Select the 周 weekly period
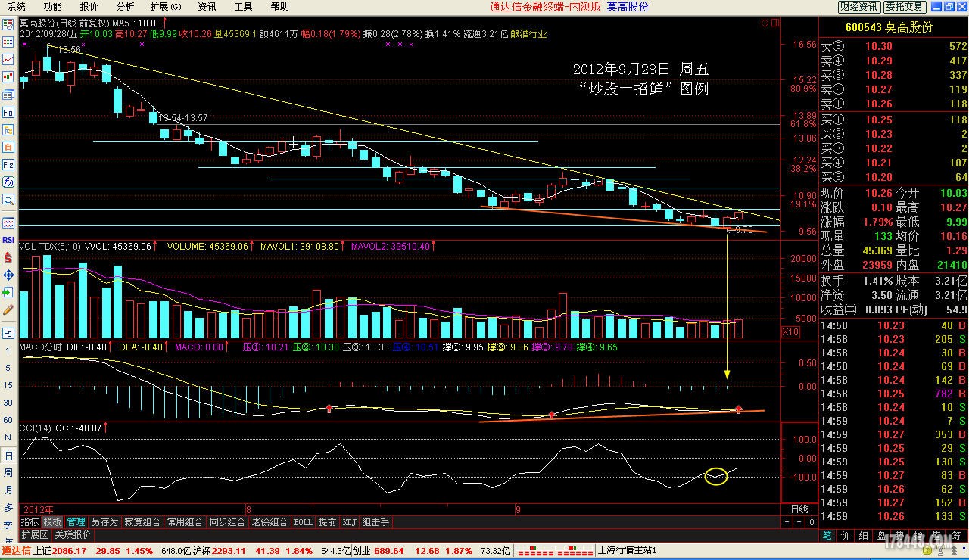This screenshot has width=969, height=560. (x=8, y=472)
